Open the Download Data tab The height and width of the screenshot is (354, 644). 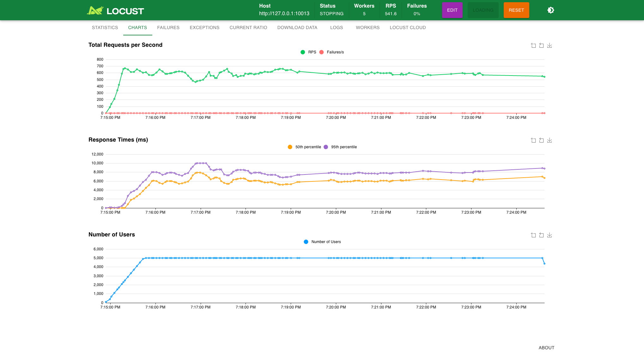click(x=297, y=27)
